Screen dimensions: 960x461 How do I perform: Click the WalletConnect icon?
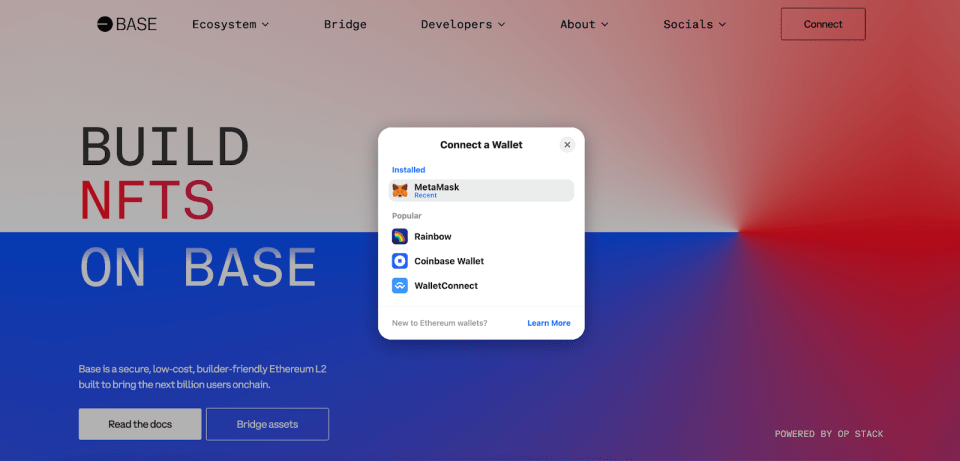coord(400,286)
